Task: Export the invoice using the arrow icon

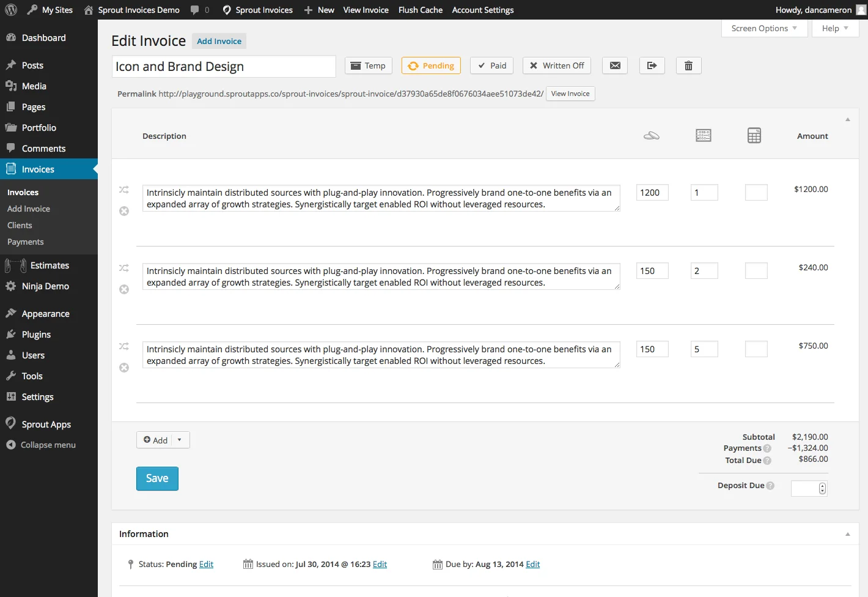Action: pyautogui.click(x=652, y=65)
